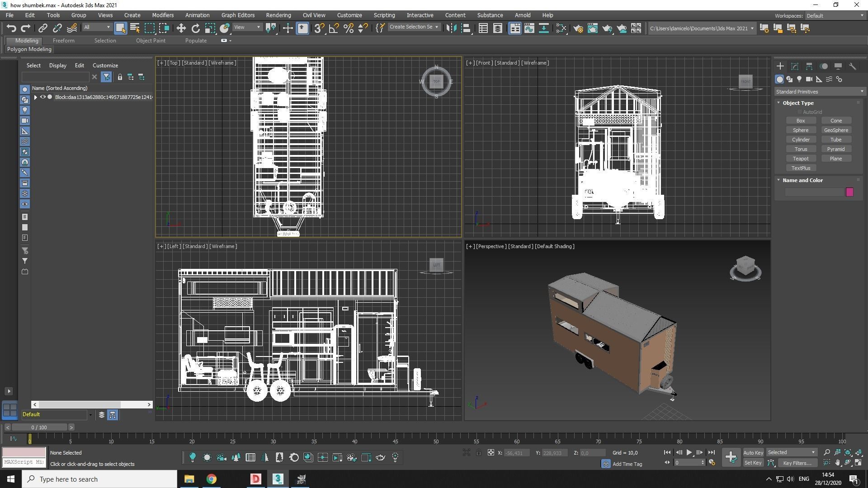Image resolution: width=868 pixels, height=488 pixels.
Task: Open the Workspaces Default dropdown
Action: coord(835,16)
